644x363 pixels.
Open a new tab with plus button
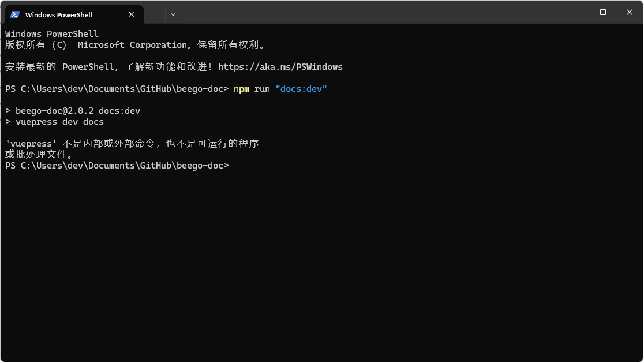click(156, 14)
